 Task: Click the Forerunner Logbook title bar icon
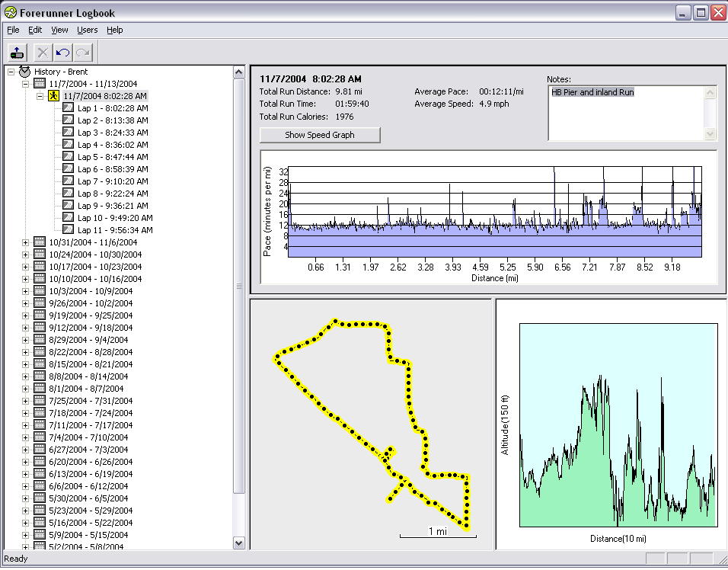pos(10,13)
